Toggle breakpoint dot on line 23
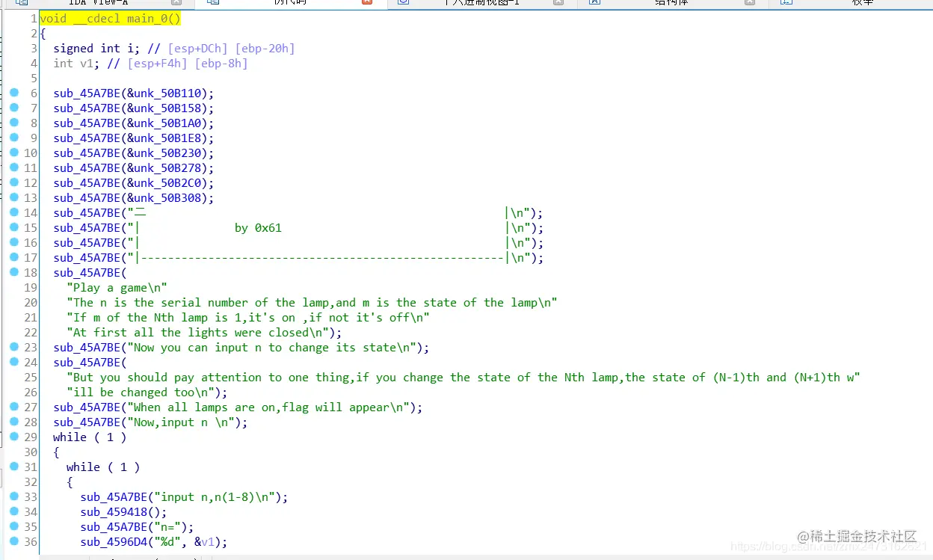 pyautogui.click(x=13, y=347)
